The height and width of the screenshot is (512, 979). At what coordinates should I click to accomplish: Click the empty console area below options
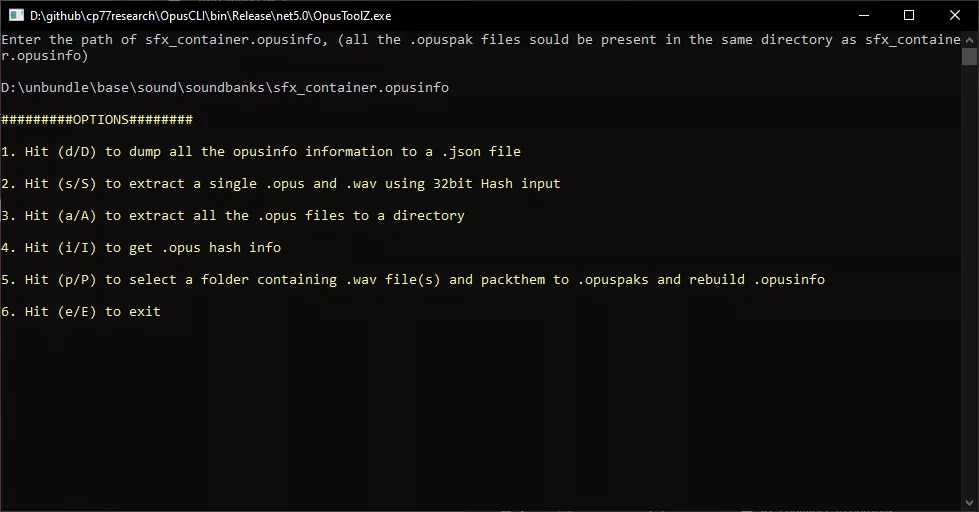click(481, 412)
